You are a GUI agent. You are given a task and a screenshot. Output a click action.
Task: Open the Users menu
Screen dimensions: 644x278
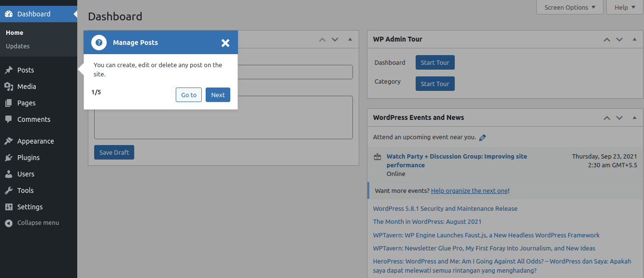click(39, 174)
